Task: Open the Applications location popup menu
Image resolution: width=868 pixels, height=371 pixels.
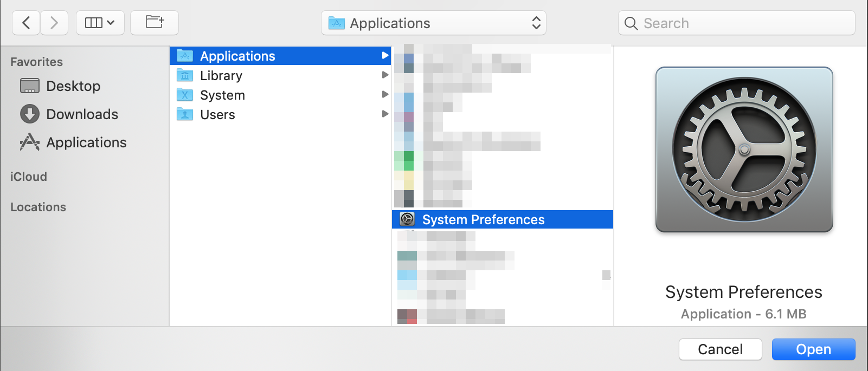Action: 434,23
